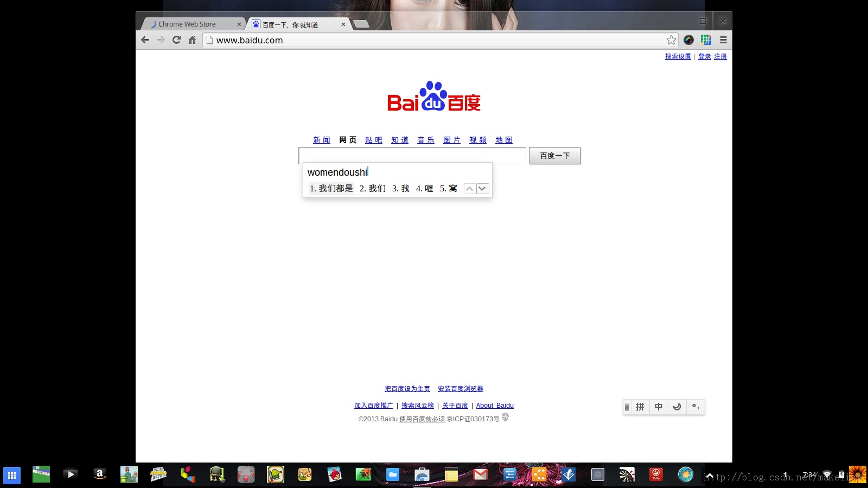Select the 视频 category
The width and height of the screenshot is (868, 488).
478,140
